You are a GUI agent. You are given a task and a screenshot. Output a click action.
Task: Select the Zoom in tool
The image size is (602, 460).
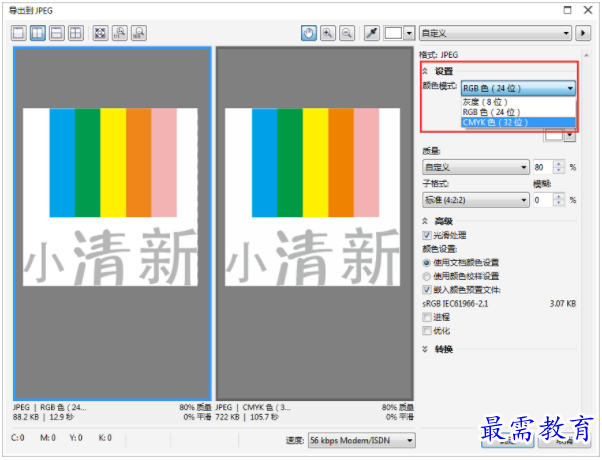click(x=328, y=33)
